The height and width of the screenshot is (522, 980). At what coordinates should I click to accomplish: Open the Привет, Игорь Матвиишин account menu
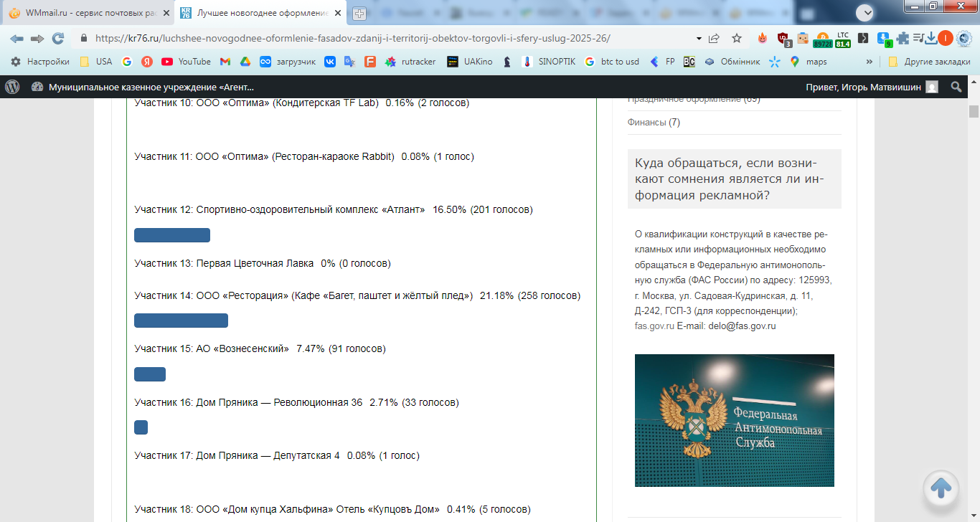872,87
